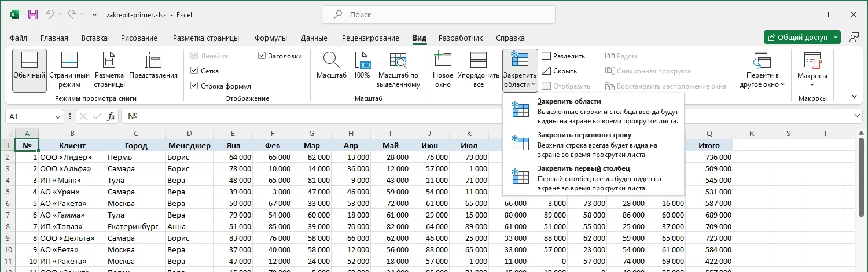
Task: Click the Менеджер header cell
Action: [x=189, y=145]
